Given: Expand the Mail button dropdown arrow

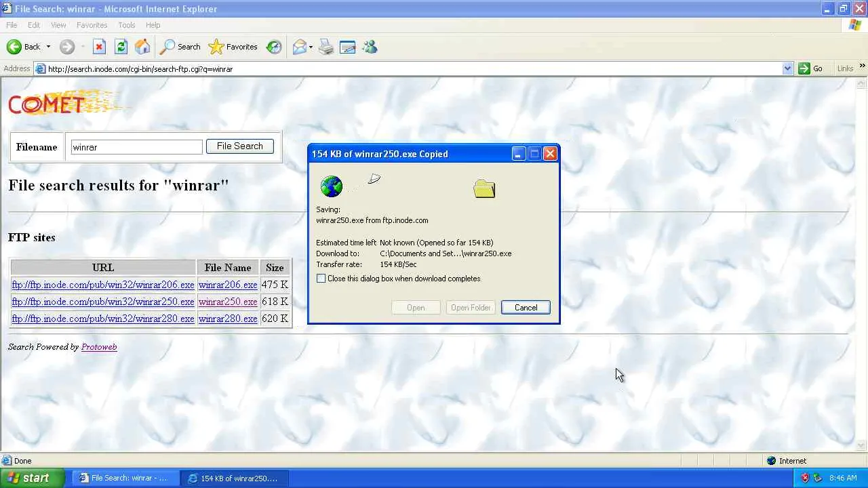Looking at the screenshot, I should 311,47.
